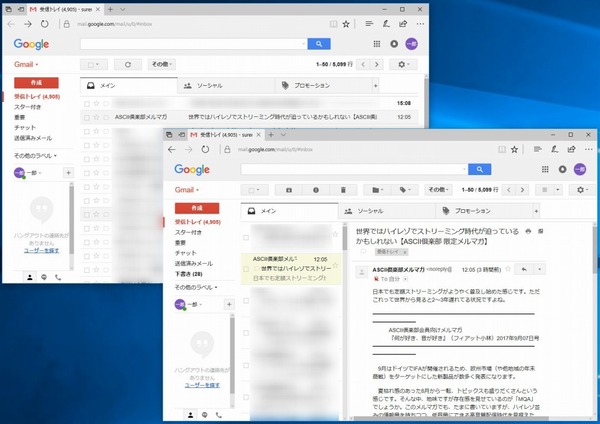The width and height of the screenshot is (600, 424).
Task: Click Gmail search field in front window
Action: (354, 169)
